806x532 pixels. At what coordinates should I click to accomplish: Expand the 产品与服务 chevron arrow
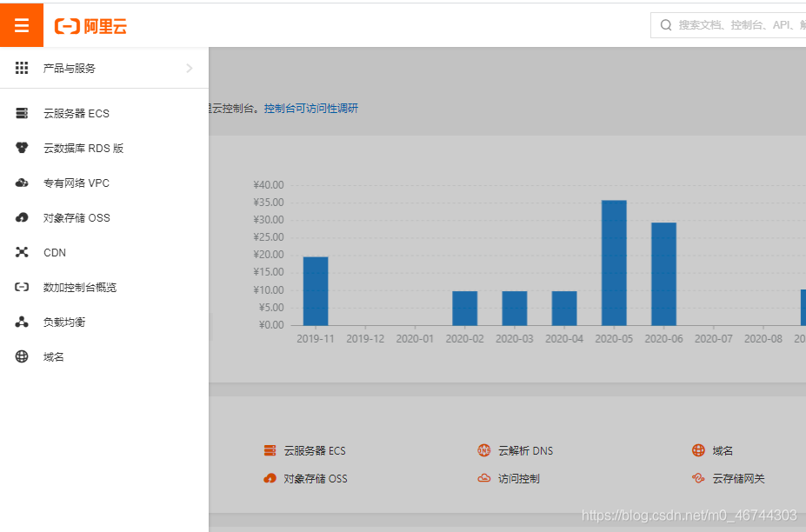tap(190, 68)
